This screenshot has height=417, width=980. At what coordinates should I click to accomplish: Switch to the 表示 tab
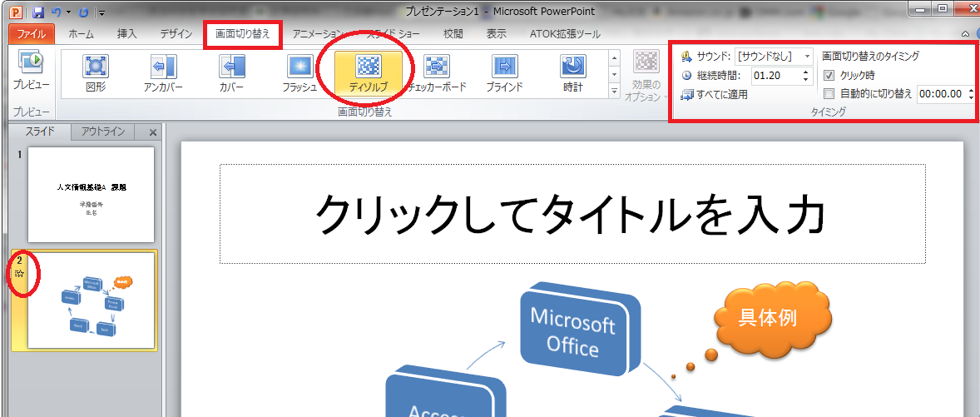[497, 34]
